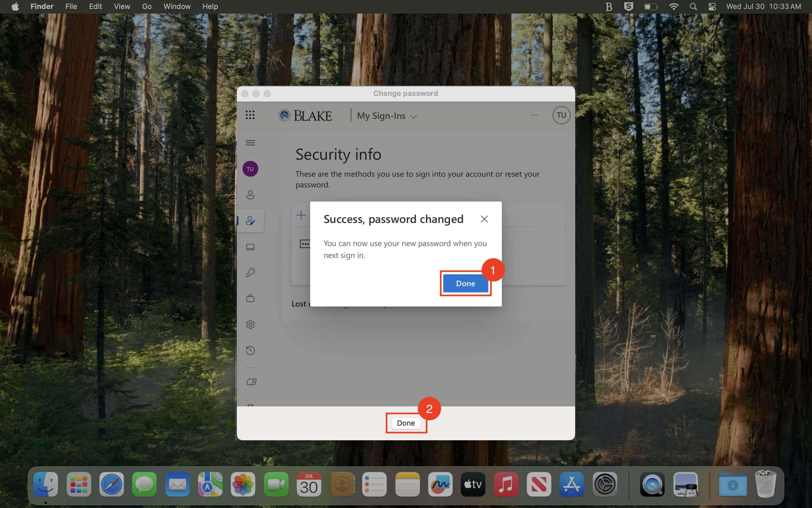The image size is (812, 508).
Task: Open Maps from the Dock
Action: point(210,484)
